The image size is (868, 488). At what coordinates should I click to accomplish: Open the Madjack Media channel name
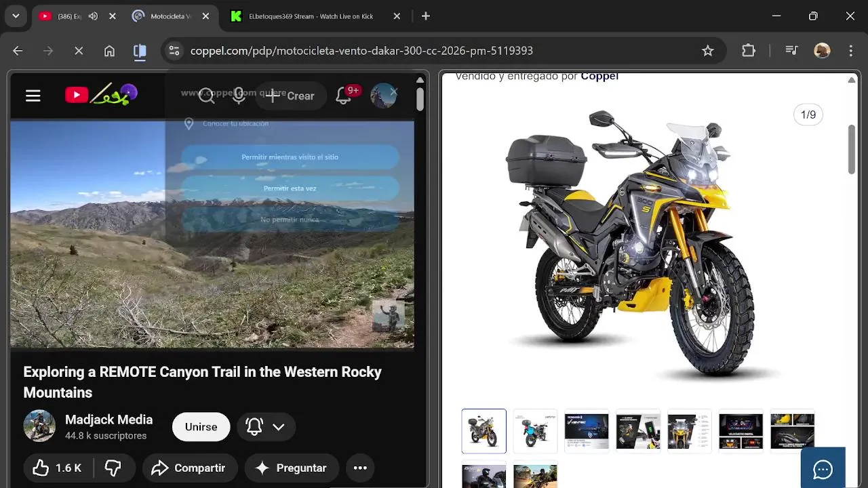coord(108,420)
